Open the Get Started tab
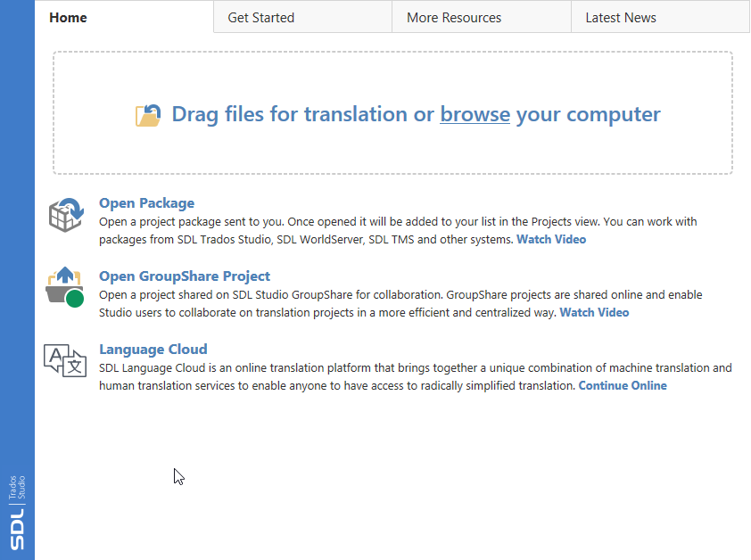 pyautogui.click(x=302, y=18)
